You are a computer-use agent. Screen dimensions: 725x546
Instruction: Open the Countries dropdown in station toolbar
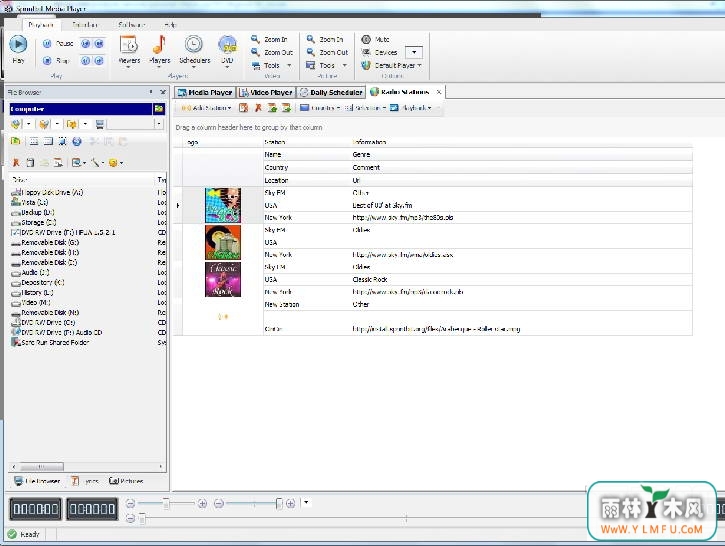(320, 108)
